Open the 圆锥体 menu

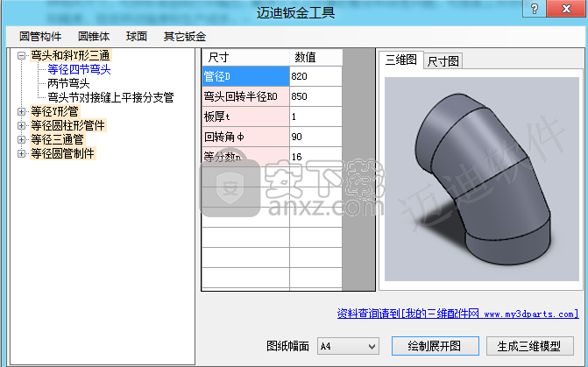point(94,37)
